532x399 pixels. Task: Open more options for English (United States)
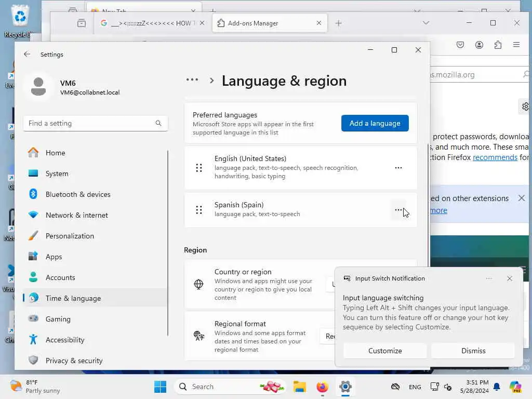coord(398,168)
